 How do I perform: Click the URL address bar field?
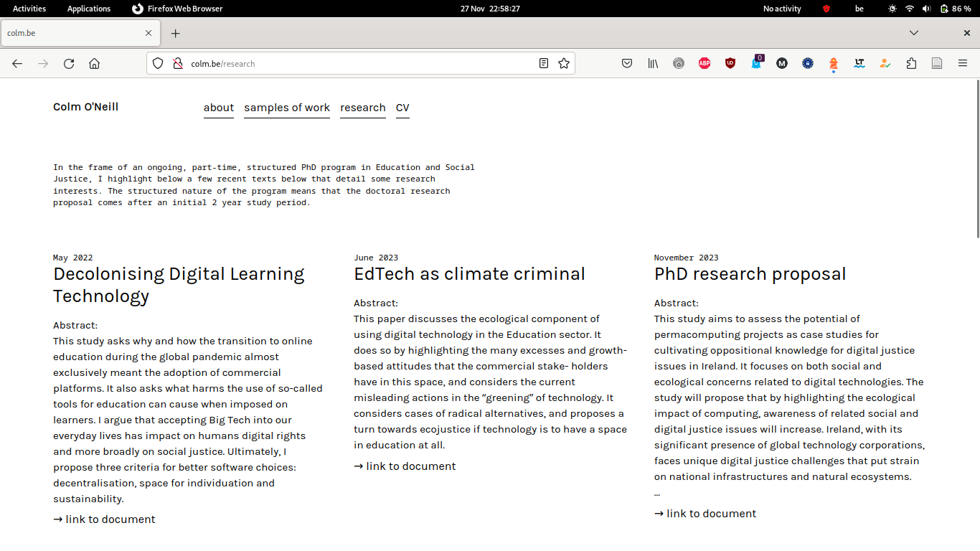(359, 63)
